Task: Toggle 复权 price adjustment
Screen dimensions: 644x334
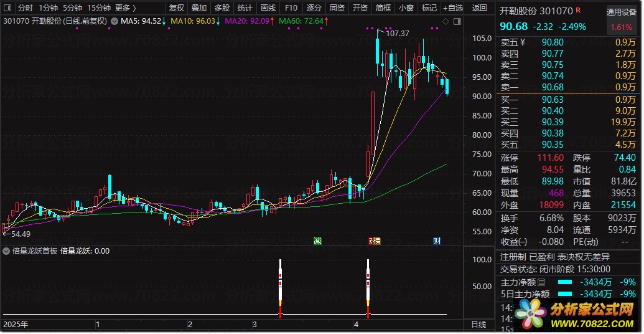Action: 177,8
